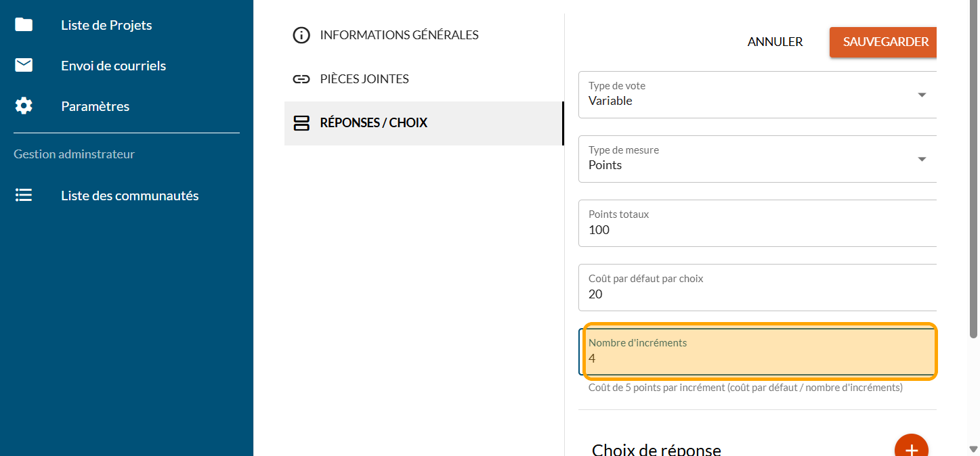Click the Points totaux input field
The height and width of the screenshot is (456, 980).
coord(757,230)
